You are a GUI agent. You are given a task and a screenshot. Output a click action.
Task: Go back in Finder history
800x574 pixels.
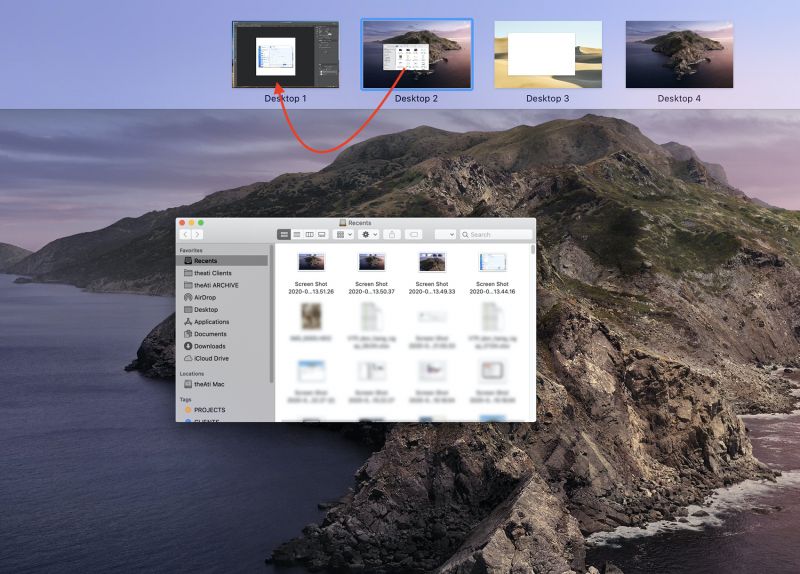point(185,234)
